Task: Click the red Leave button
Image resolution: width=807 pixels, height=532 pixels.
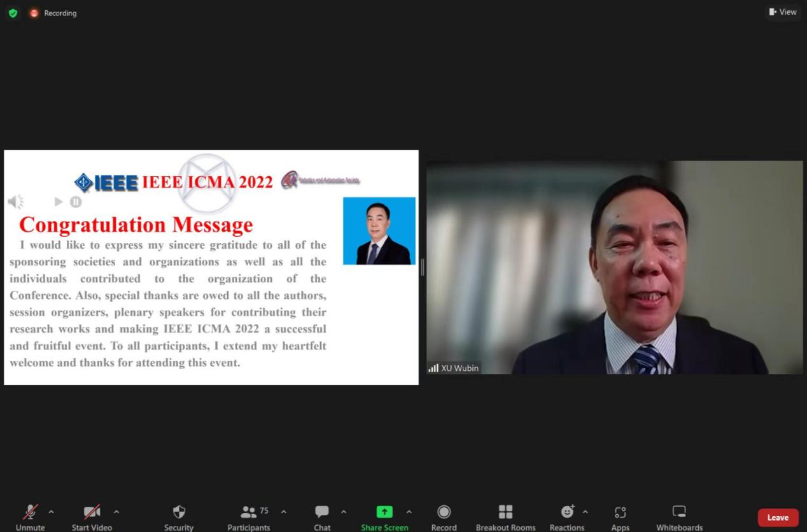Action: [778, 517]
